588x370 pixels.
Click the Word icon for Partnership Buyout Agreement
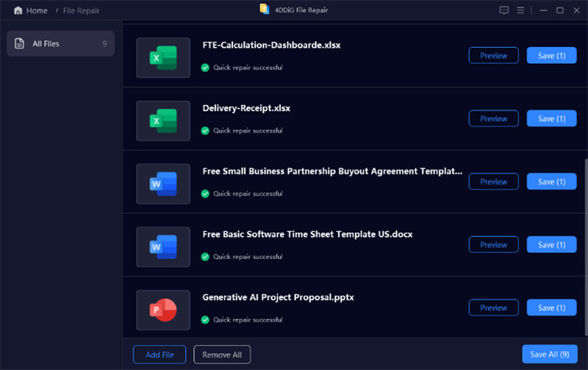pos(163,184)
